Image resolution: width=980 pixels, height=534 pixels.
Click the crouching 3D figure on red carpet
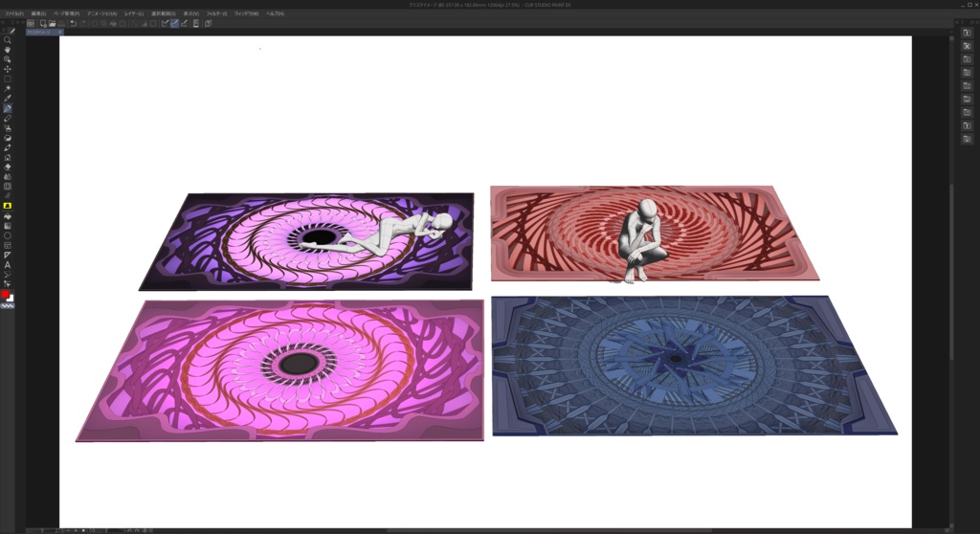pos(641,241)
